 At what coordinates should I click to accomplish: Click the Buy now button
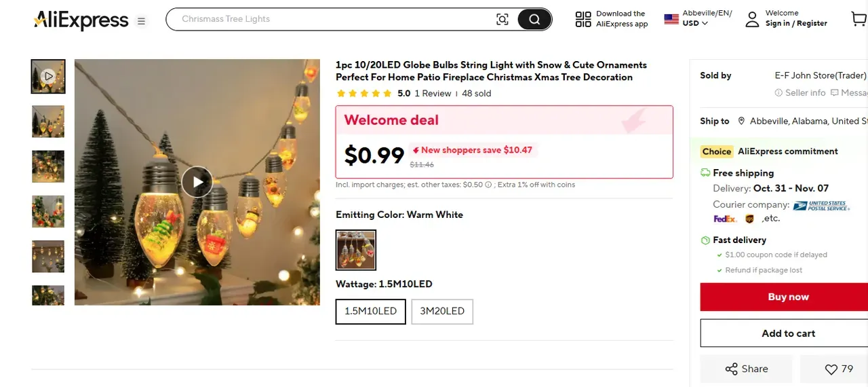click(x=787, y=297)
